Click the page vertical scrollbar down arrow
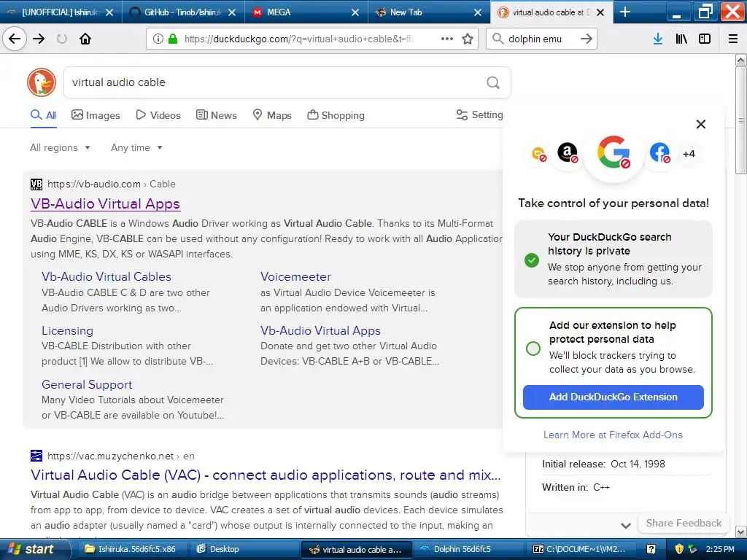 pyautogui.click(x=740, y=532)
